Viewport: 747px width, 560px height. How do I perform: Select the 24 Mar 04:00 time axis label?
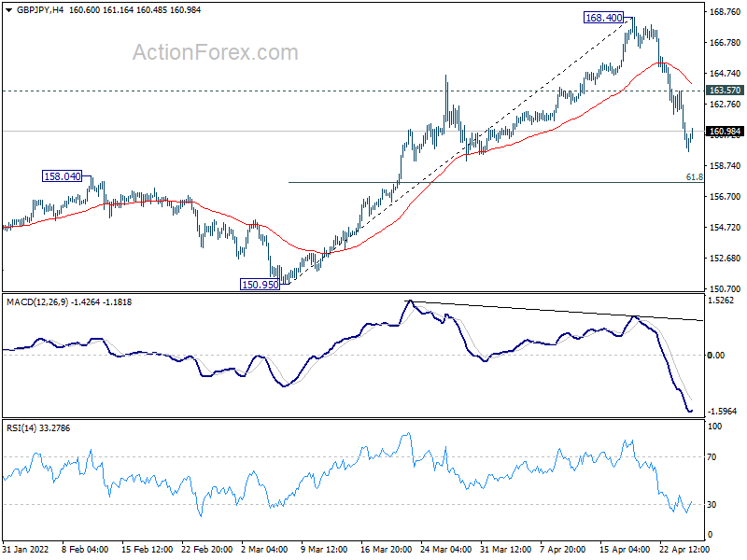pyautogui.click(x=446, y=550)
